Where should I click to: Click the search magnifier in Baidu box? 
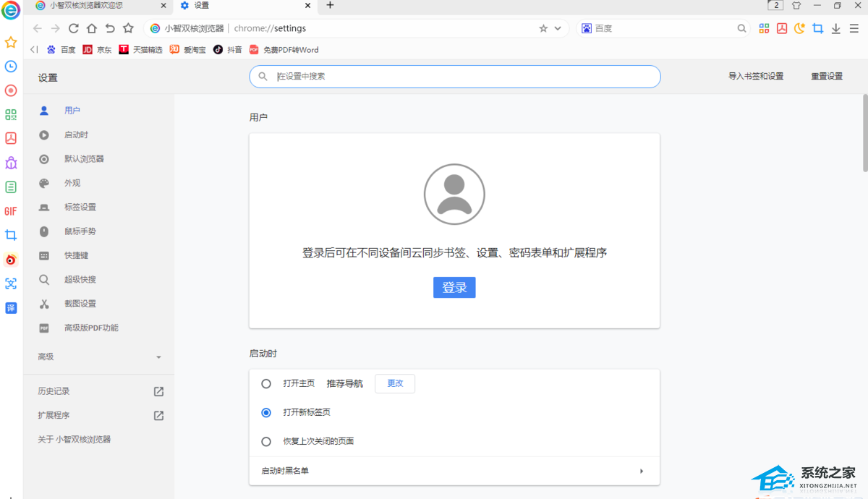[741, 28]
